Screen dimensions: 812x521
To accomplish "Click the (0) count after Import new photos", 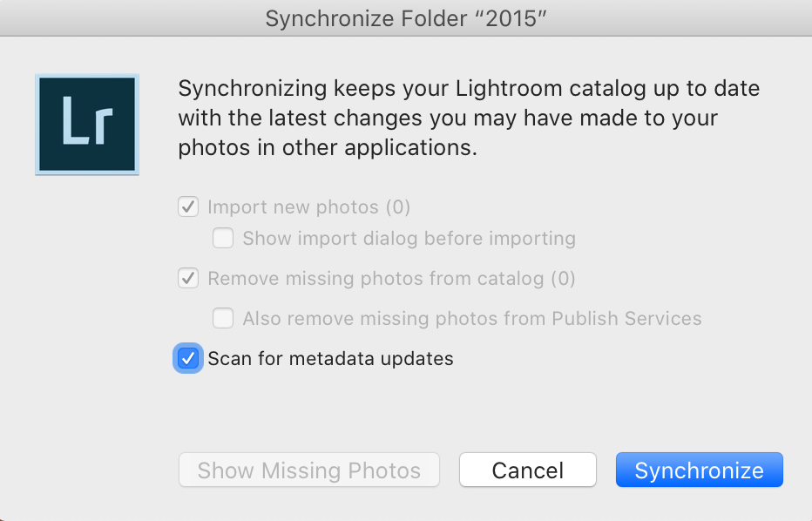I will coord(397,207).
